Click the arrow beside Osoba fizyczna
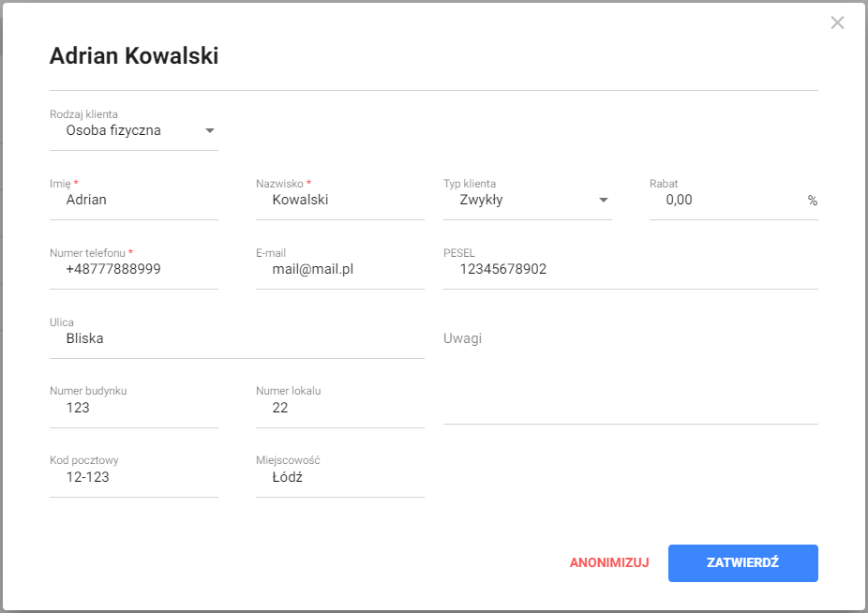The width and height of the screenshot is (868, 613). (210, 131)
